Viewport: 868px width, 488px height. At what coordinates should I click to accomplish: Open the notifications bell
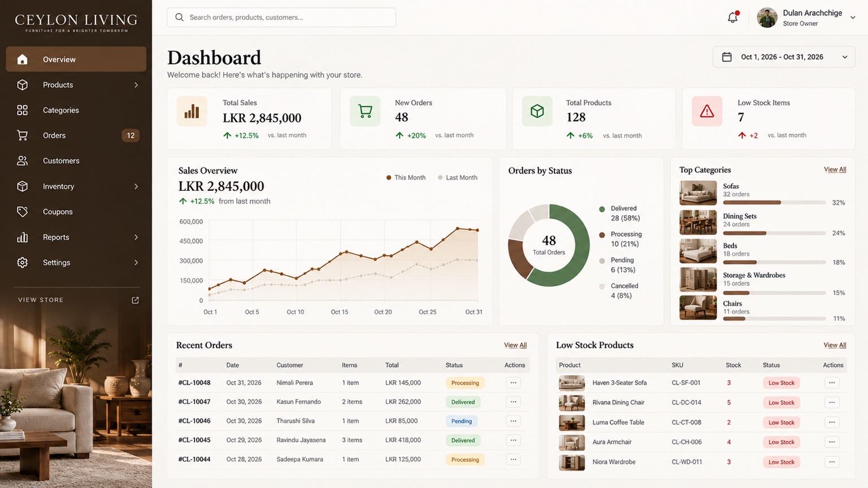point(733,17)
